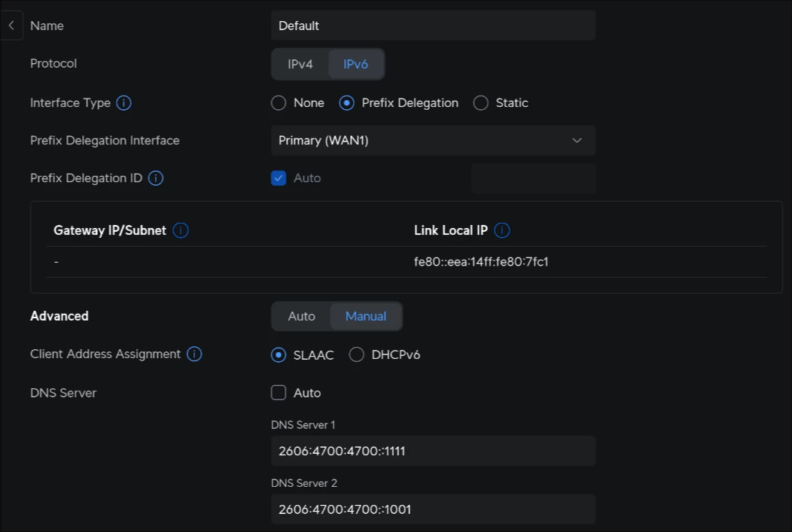Click Prefix Delegation ID info icon
Screen dimensions: 792x532
click(x=156, y=178)
